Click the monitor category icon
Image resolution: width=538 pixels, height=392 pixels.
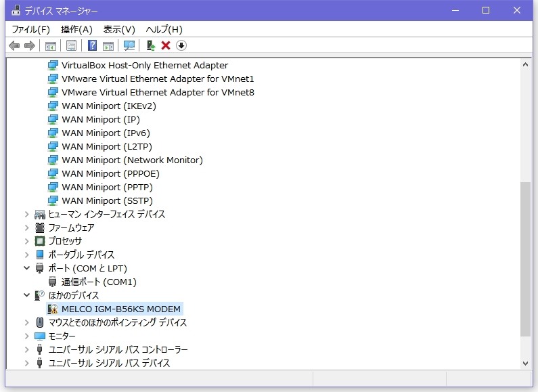click(x=40, y=336)
